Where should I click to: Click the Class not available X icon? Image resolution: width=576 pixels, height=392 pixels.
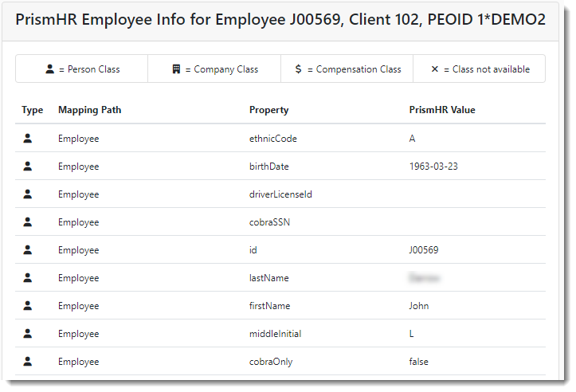(x=434, y=69)
